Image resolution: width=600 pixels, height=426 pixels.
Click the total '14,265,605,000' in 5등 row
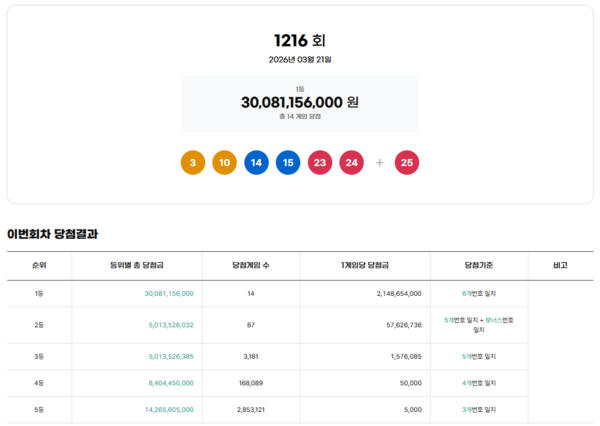tap(169, 410)
